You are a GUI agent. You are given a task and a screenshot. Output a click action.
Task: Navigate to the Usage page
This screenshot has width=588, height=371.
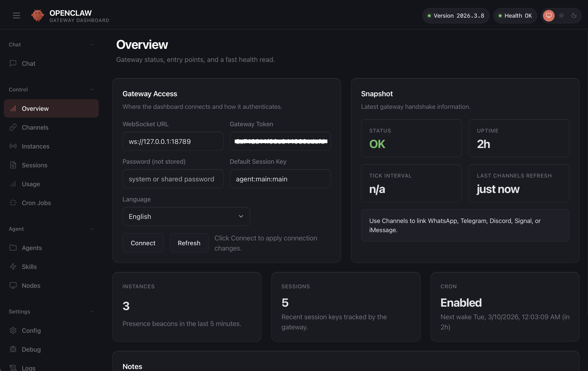pos(31,184)
